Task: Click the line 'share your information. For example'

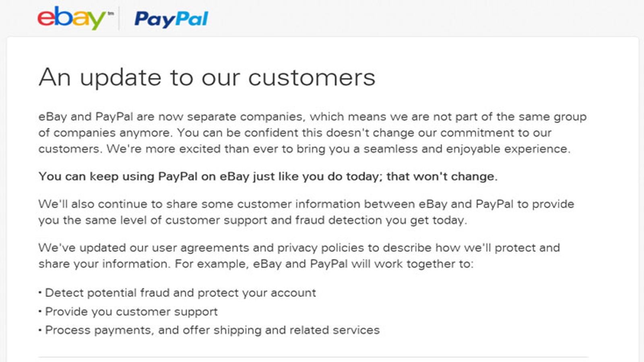Action: click(x=256, y=264)
